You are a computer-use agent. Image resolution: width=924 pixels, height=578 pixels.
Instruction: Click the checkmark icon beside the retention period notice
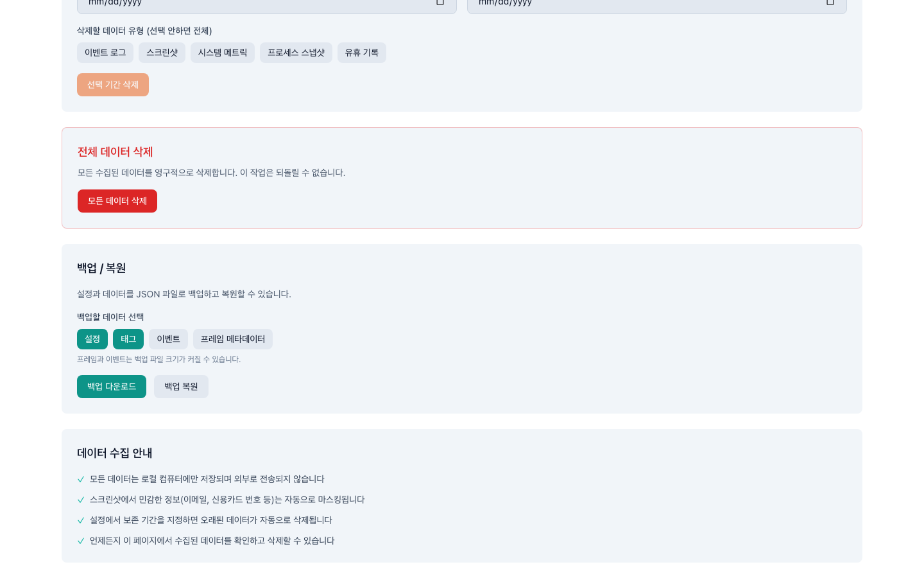click(x=81, y=521)
